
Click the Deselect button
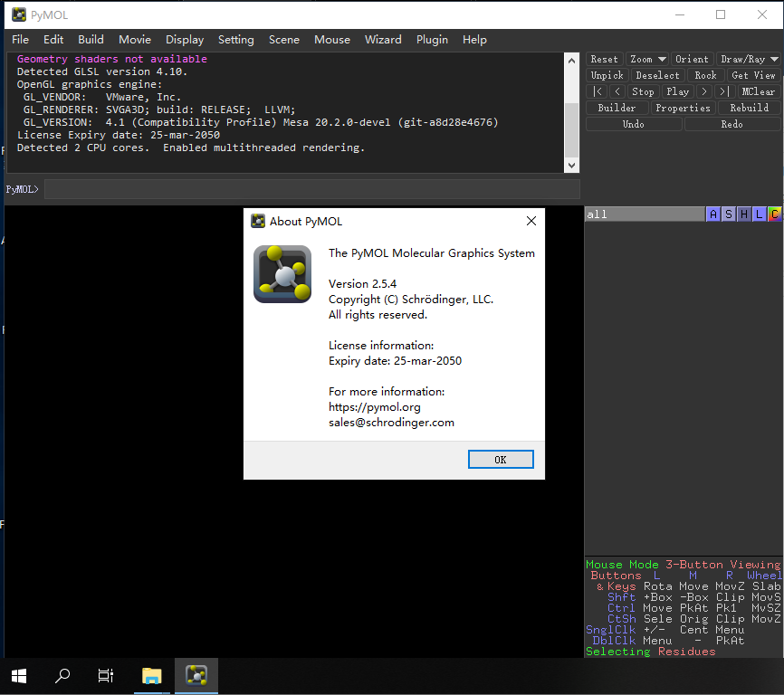(x=657, y=75)
